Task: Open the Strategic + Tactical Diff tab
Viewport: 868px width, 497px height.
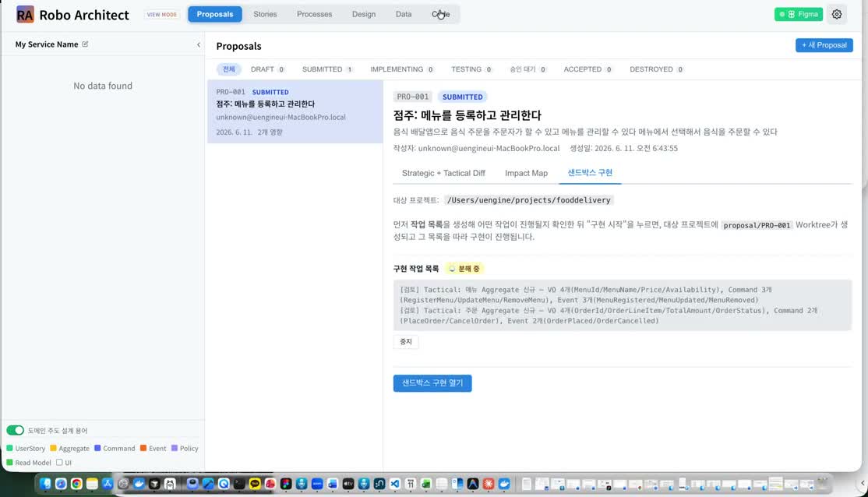Action: click(443, 173)
